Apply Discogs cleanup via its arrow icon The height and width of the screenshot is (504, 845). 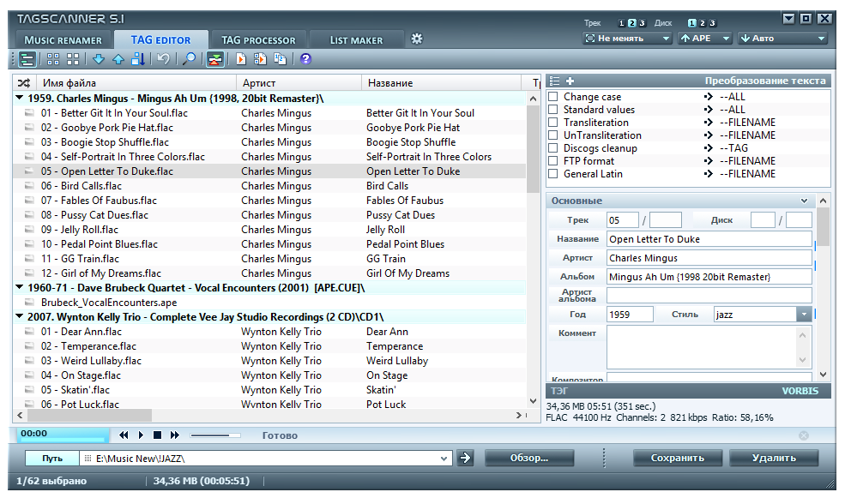(708, 148)
